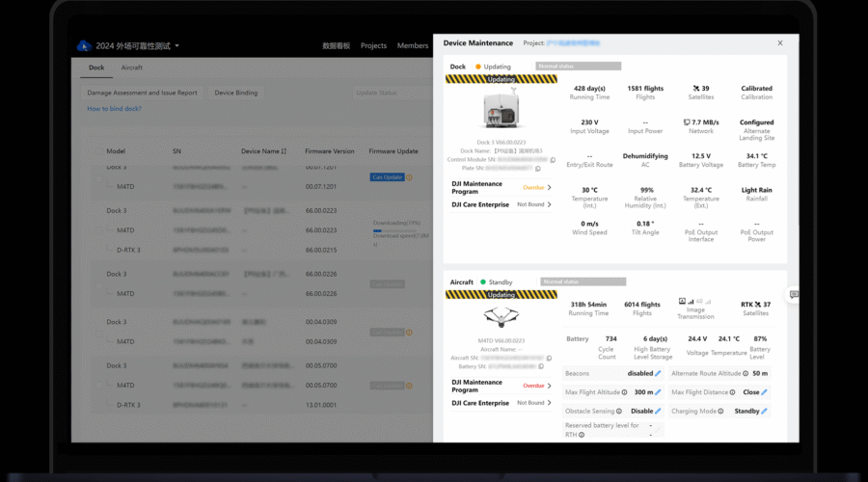Expand dock DJI Maintenance Program Overdue row
This screenshot has width=868, height=482.
point(550,187)
